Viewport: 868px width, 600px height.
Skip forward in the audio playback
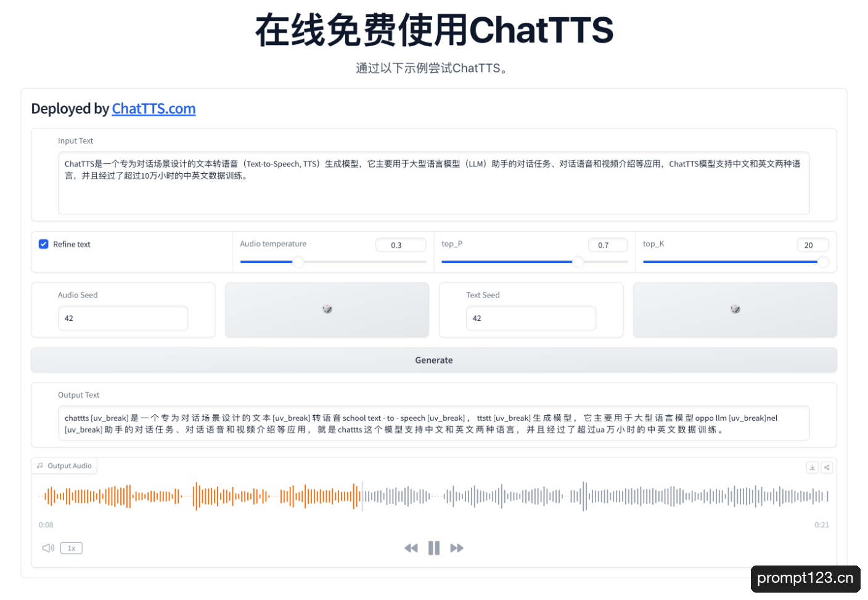tap(457, 548)
